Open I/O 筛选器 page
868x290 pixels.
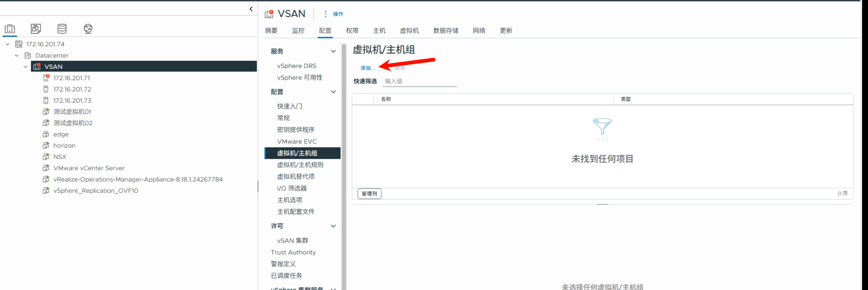(292, 189)
